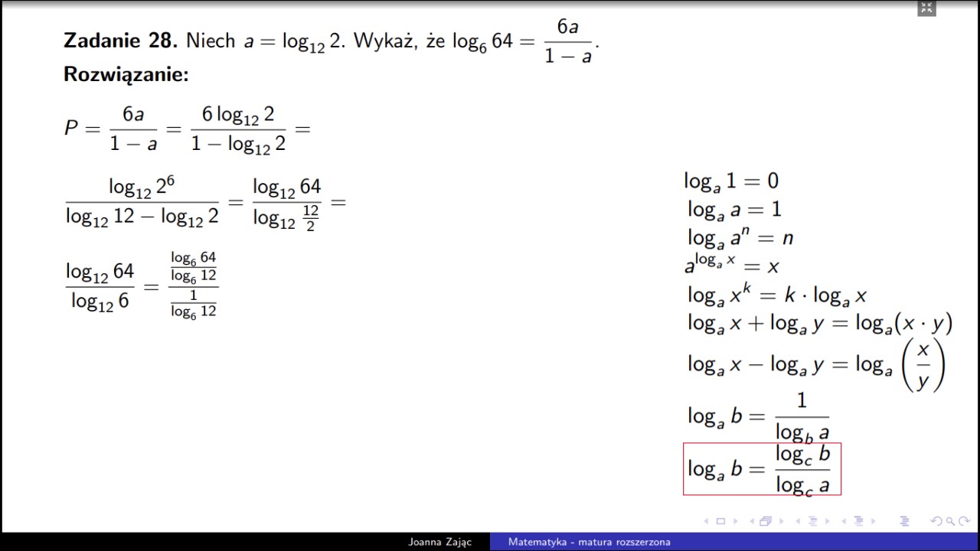This screenshot has height=551, width=980.
Task: Click the power rule log_a x^k = k·log_a x
Action: [x=776, y=294]
